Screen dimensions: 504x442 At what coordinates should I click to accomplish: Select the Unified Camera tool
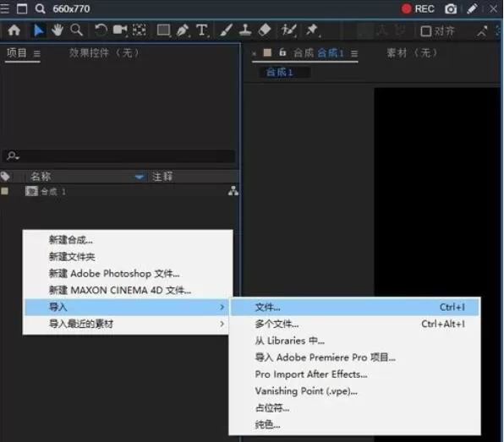(x=120, y=30)
